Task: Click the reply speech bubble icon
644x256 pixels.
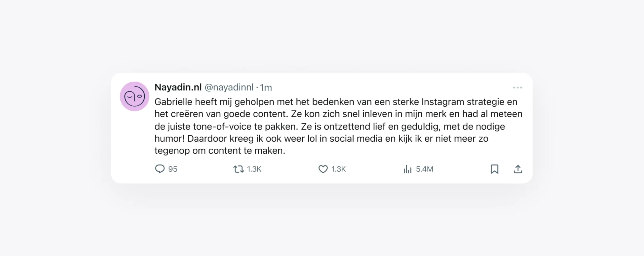Action: (x=160, y=169)
